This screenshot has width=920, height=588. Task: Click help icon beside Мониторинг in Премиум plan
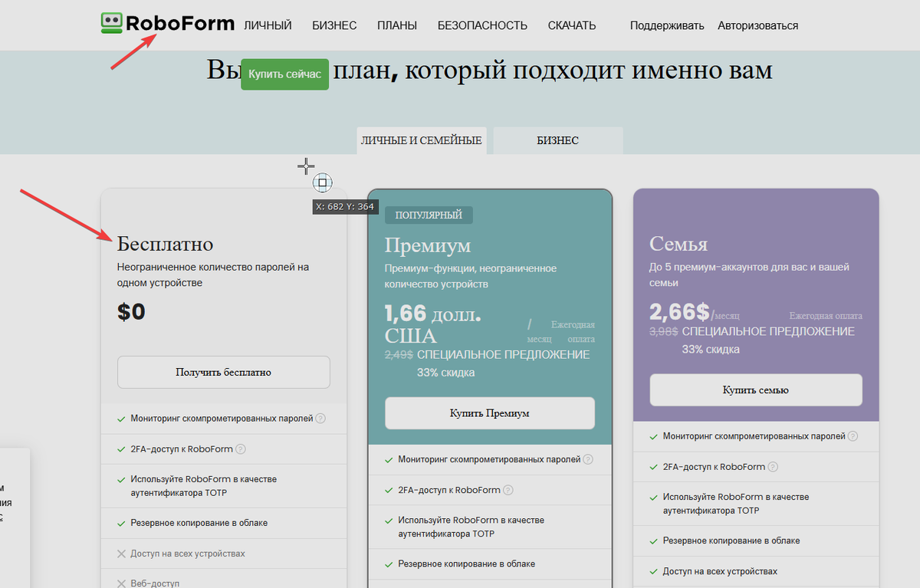click(x=588, y=459)
